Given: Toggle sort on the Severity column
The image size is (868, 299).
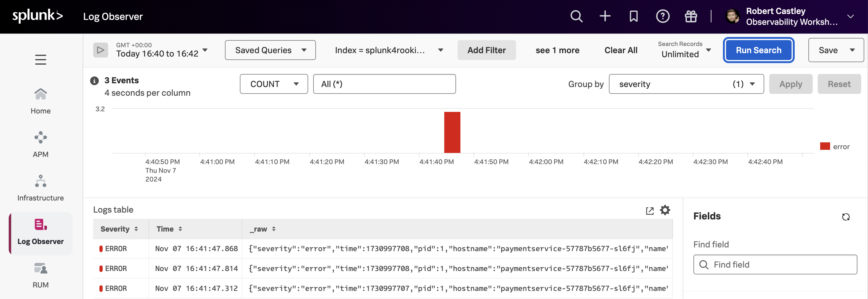Looking at the screenshot, I should point(136,228).
